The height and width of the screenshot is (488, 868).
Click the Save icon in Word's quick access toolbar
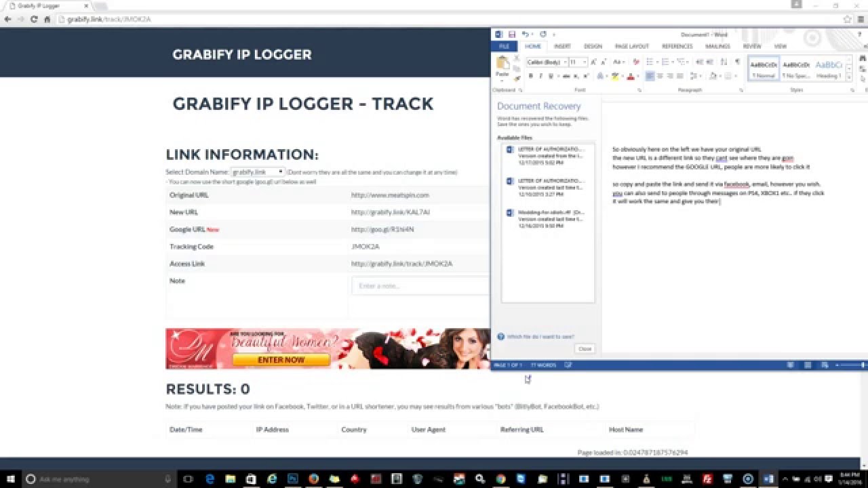coord(511,34)
